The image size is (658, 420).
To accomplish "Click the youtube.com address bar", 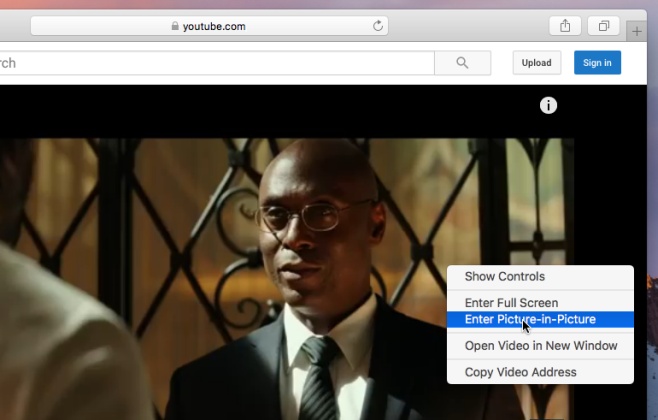I will (x=209, y=26).
